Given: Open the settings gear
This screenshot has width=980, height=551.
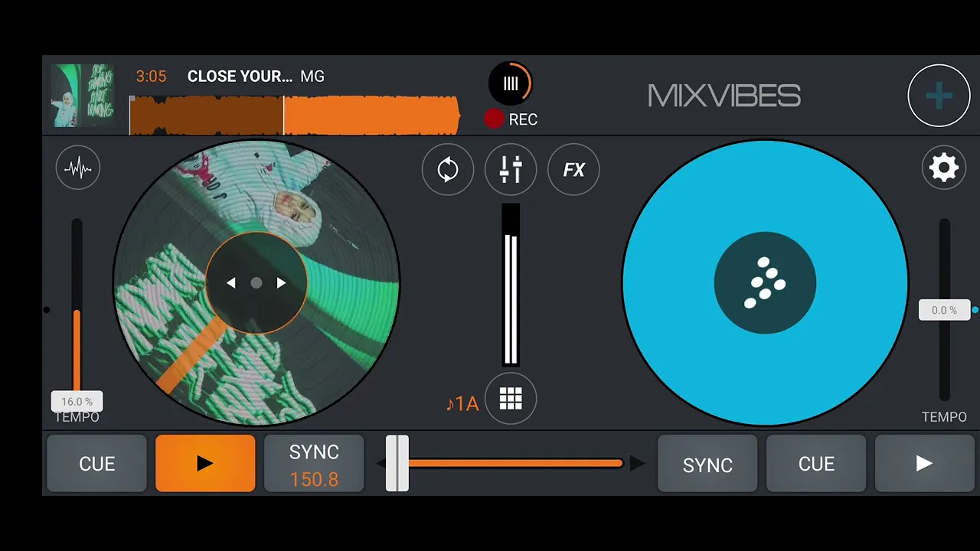Looking at the screenshot, I should [x=943, y=168].
